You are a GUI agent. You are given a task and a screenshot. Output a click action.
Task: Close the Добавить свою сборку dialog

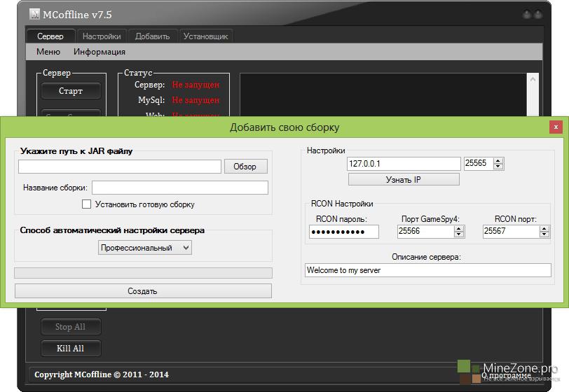click(x=556, y=127)
